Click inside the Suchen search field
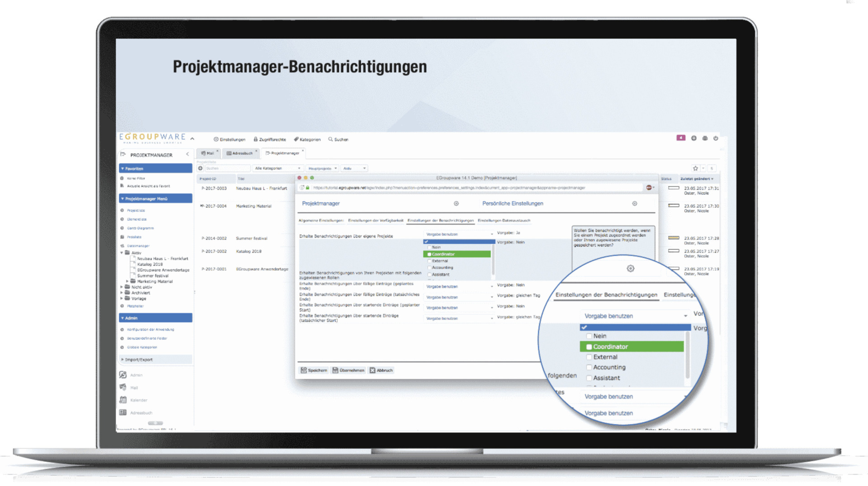 point(227,168)
